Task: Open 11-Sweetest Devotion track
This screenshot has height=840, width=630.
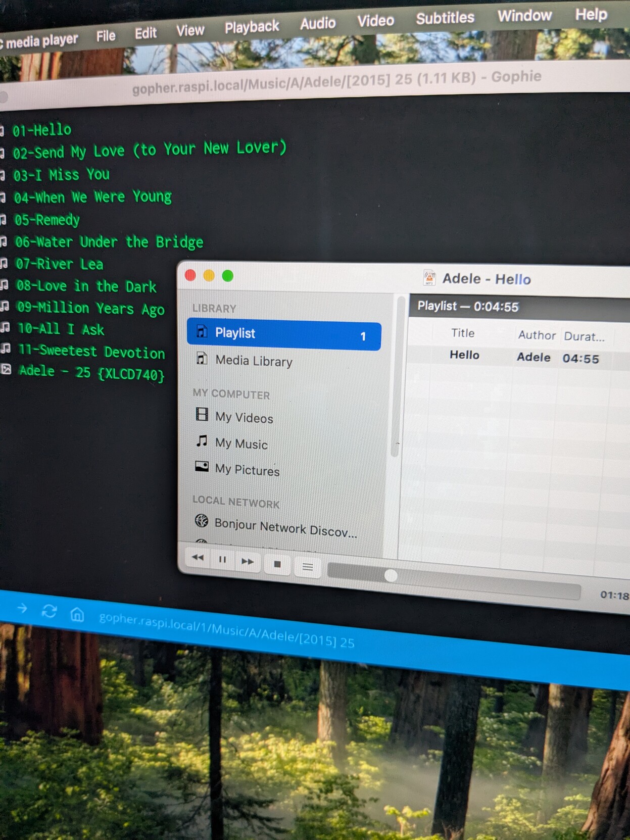Action: (91, 352)
